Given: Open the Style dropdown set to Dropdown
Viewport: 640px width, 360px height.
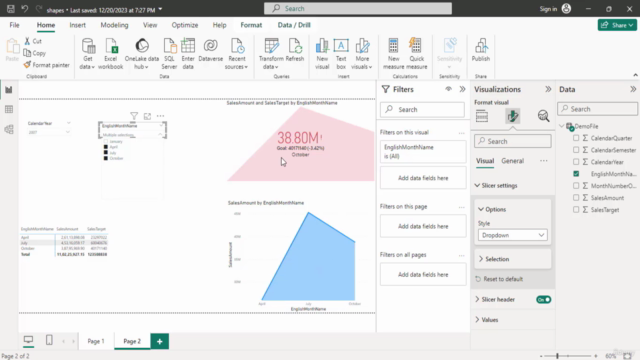Looking at the screenshot, I should (x=513, y=235).
